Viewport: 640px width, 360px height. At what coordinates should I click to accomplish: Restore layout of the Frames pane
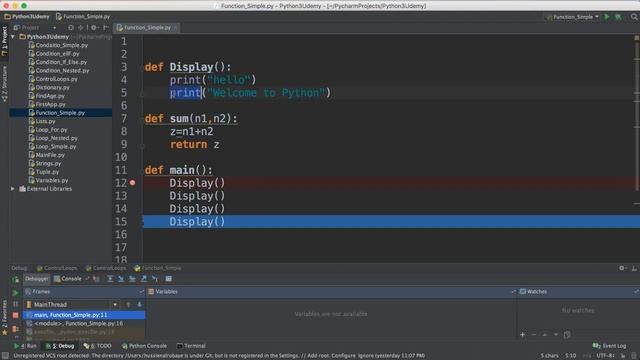[x=142, y=291]
